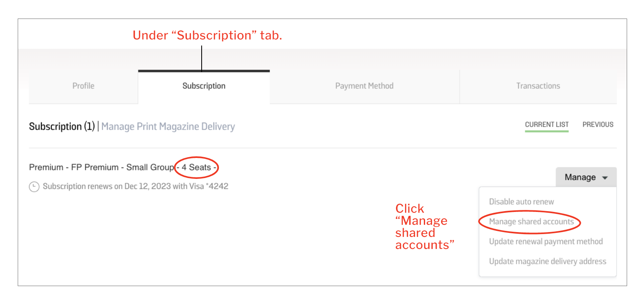Image resolution: width=644 pixels, height=303 pixels.
Task: Click the circled 4 Seats label
Action: (x=197, y=167)
